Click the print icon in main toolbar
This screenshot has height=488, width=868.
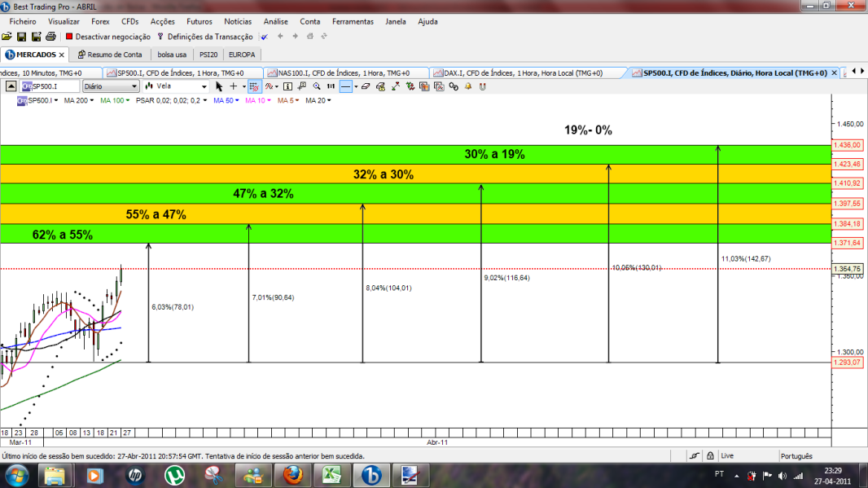(x=51, y=37)
